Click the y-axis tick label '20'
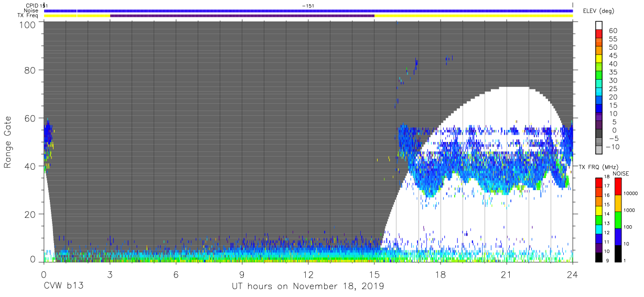 coord(31,214)
